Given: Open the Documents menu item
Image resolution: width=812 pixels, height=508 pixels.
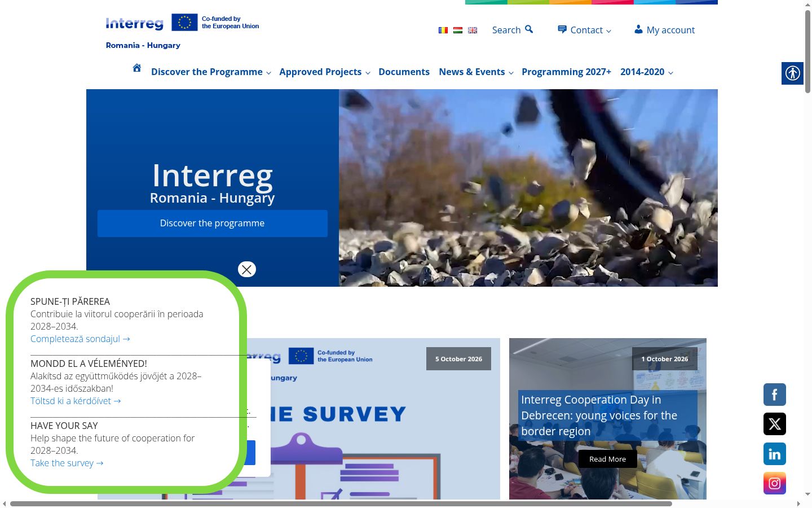Looking at the screenshot, I should 404,72.
